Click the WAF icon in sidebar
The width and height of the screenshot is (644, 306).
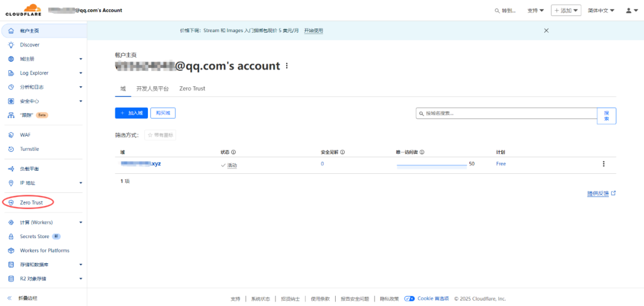11,135
